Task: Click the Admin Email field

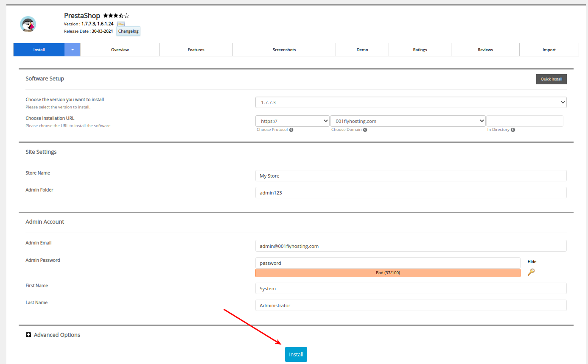Action: [411, 246]
